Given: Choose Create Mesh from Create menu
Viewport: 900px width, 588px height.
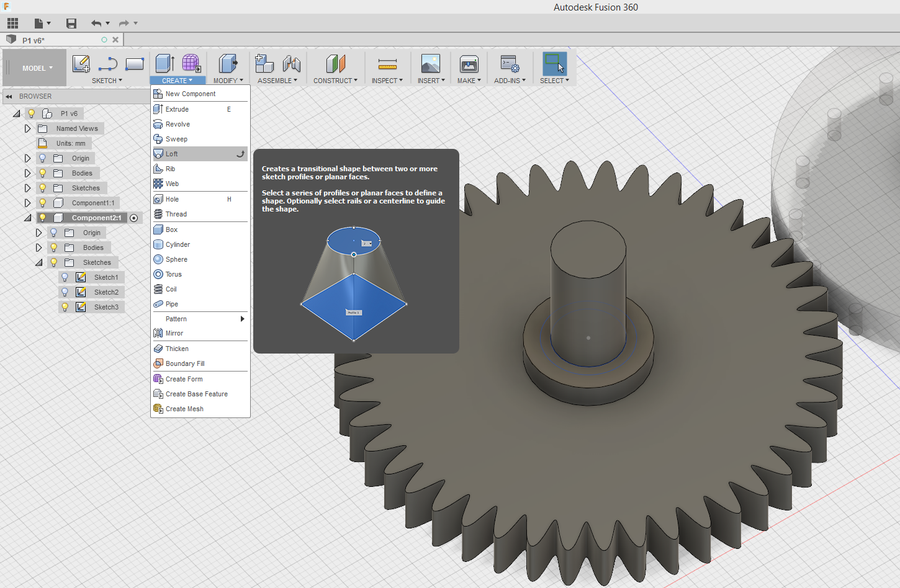Looking at the screenshot, I should tap(200, 409).
